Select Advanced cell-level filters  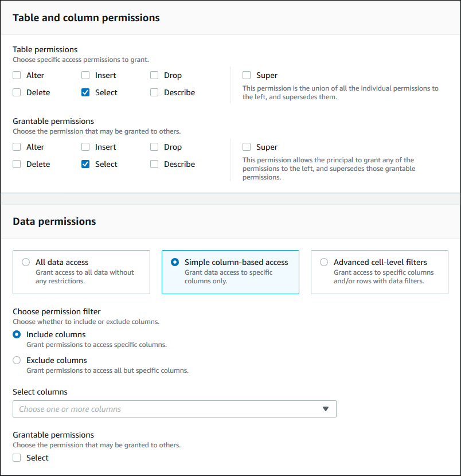coord(323,262)
